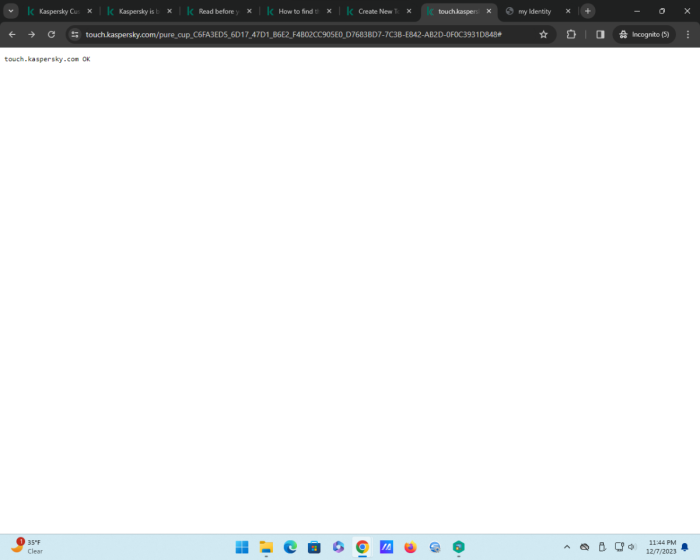Screen dimensions: 700x560
Task: View site information icon in address bar
Action: (75, 34)
